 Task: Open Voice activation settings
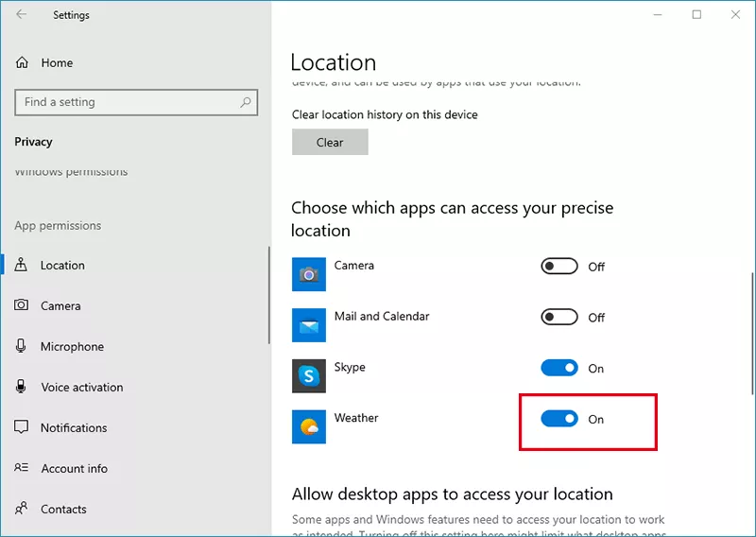pos(82,387)
